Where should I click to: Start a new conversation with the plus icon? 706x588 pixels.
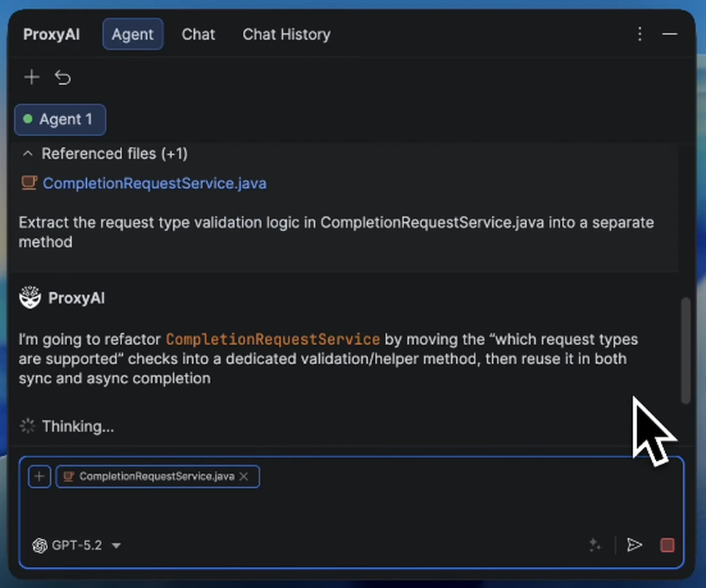coord(31,77)
